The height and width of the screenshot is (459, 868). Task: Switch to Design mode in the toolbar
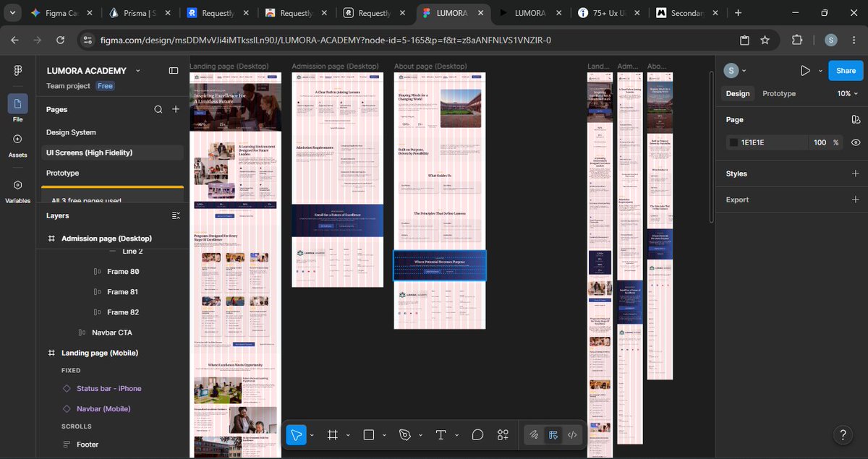(x=553, y=434)
